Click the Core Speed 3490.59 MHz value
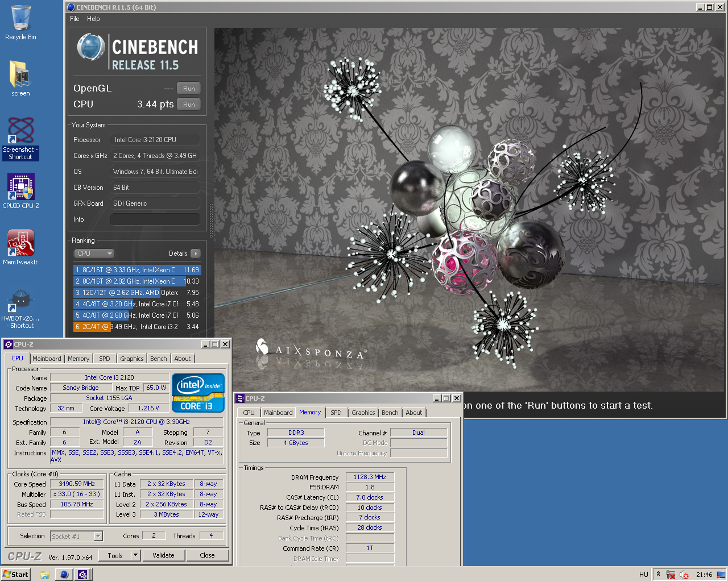 77,484
